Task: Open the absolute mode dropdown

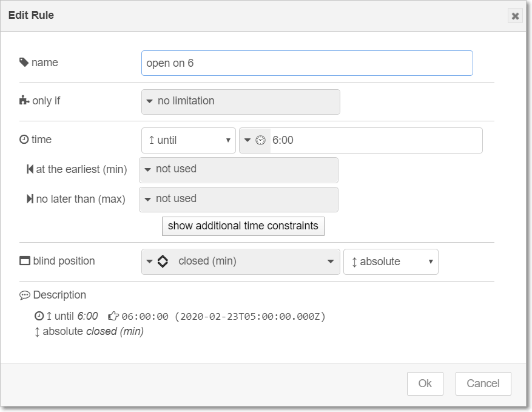Action: 391,262
